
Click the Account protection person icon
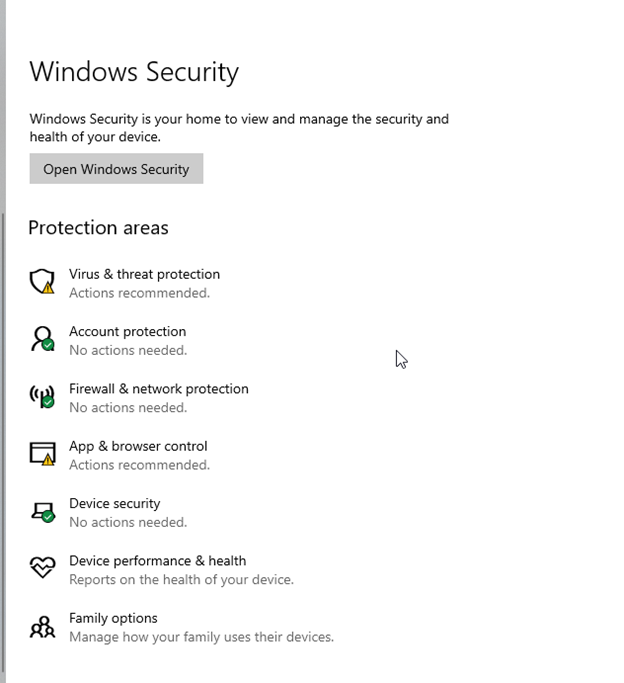42,339
